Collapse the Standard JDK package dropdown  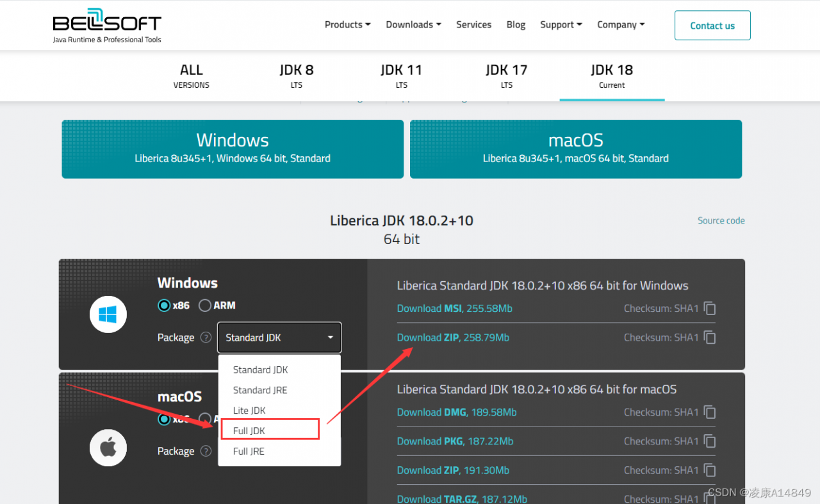point(279,337)
